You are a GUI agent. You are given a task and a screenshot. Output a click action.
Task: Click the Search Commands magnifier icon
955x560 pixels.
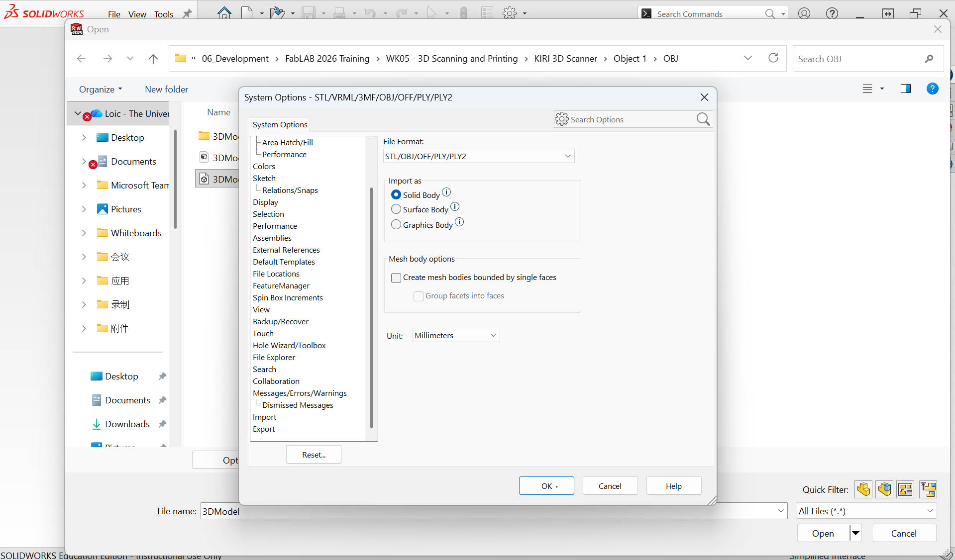pyautogui.click(x=770, y=14)
